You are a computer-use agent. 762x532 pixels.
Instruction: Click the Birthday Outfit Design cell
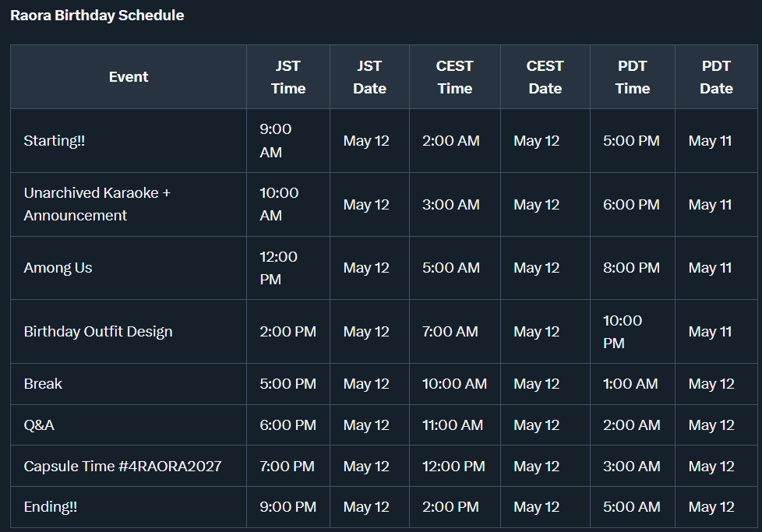98,332
